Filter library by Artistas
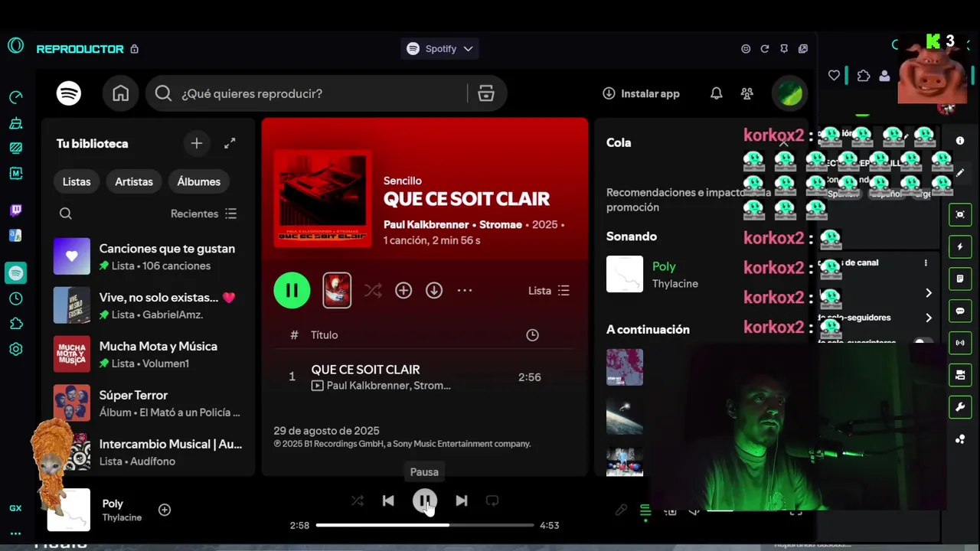The width and height of the screenshot is (980, 551). pos(134,181)
